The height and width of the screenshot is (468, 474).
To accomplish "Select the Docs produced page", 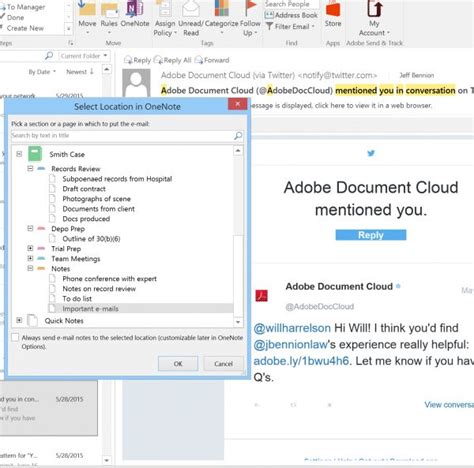I will click(x=86, y=219).
